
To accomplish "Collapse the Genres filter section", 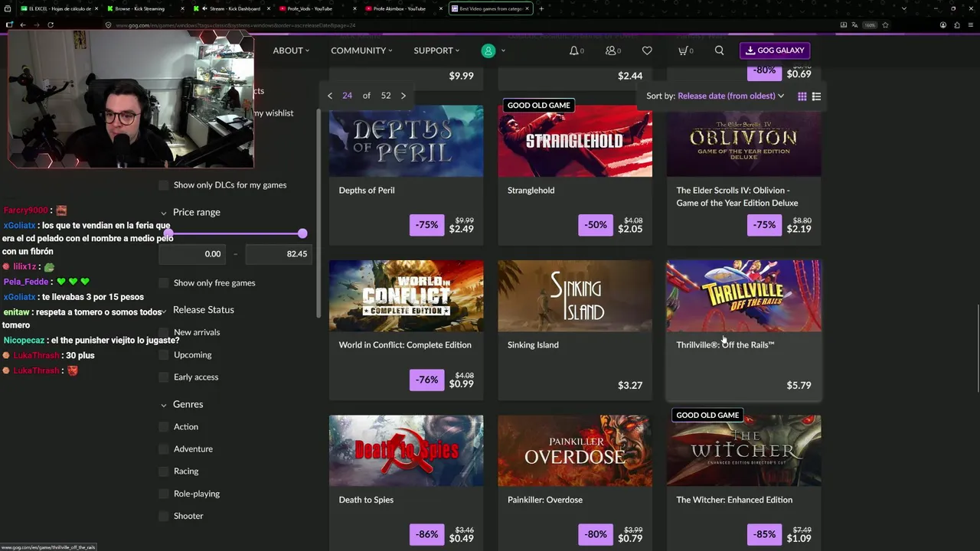I will pos(164,405).
